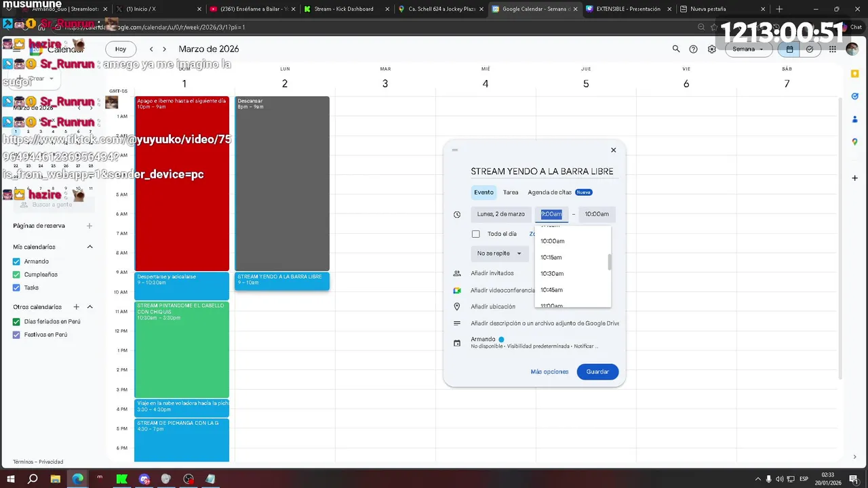Open the Google Tasks side panel icon
The width and height of the screenshot is (868, 488).
[855, 96]
